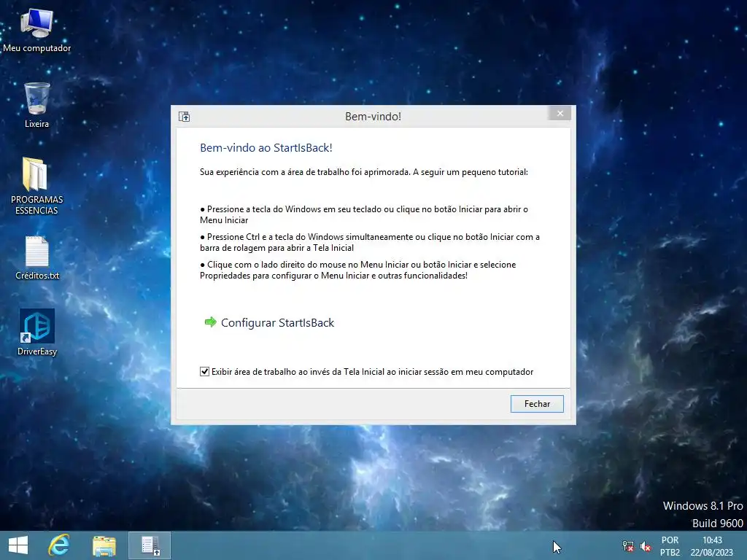Screen dimensions: 747x560
Task: Select the Lixeira recycle bin icon
Action: (36, 105)
